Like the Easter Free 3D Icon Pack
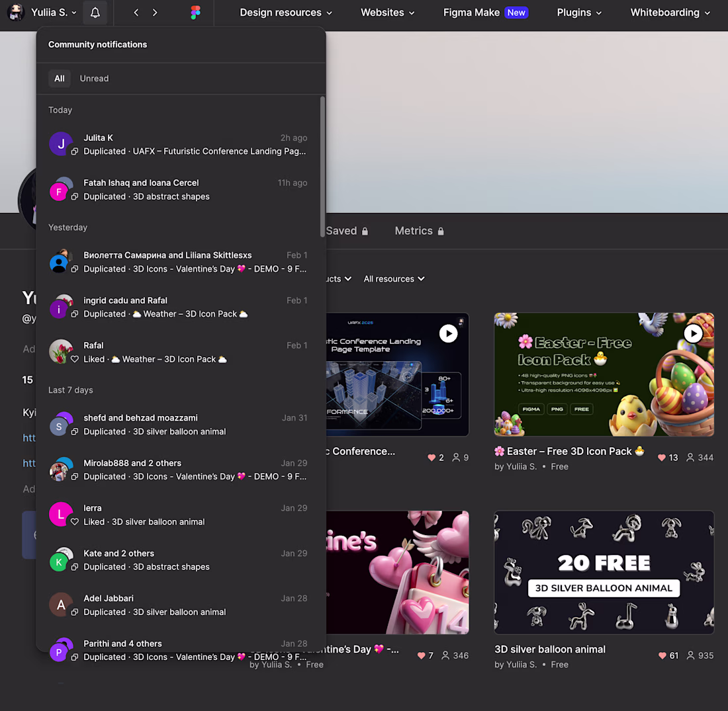Image resolution: width=728 pixels, height=711 pixels. click(662, 458)
